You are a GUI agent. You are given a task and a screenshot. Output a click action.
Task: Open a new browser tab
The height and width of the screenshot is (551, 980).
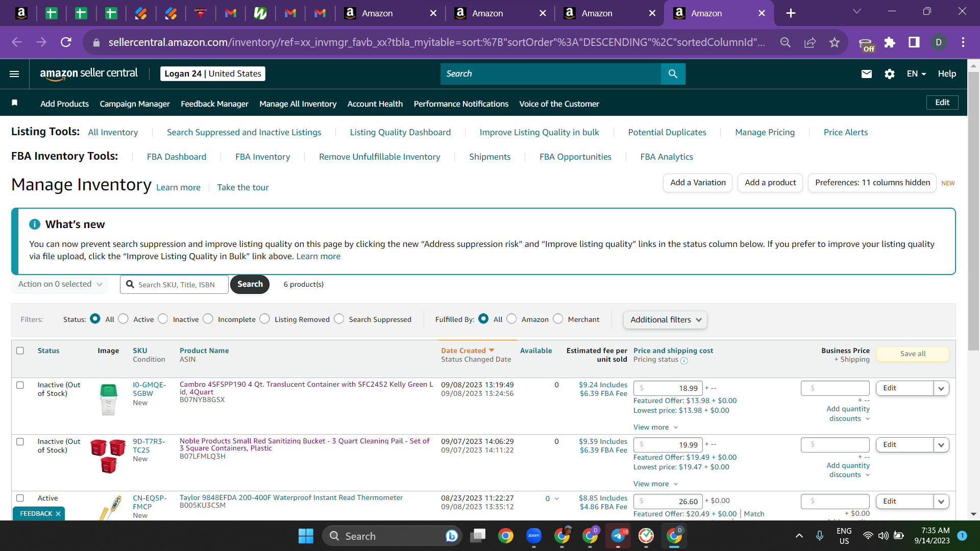coord(791,13)
